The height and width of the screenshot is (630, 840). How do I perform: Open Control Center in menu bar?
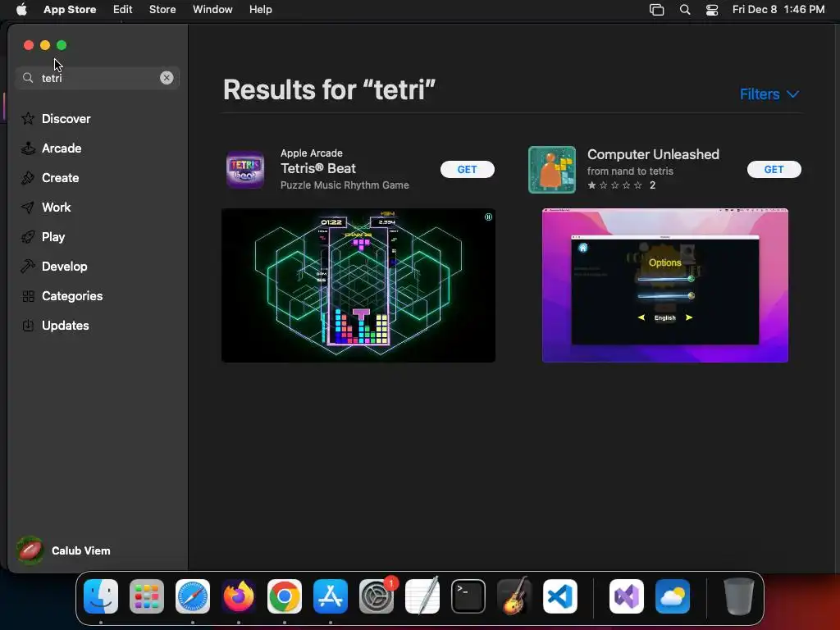711,9
